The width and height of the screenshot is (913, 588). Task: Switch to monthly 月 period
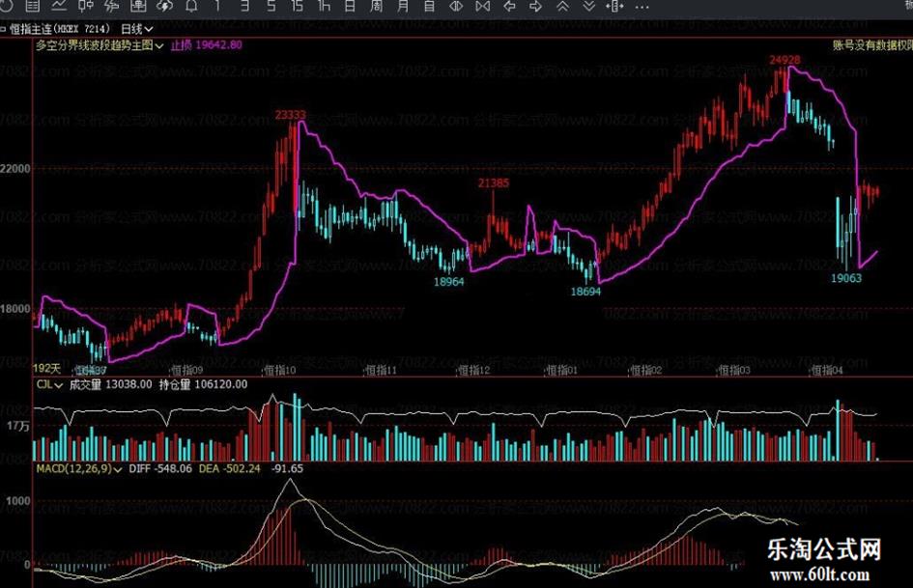[403, 6]
